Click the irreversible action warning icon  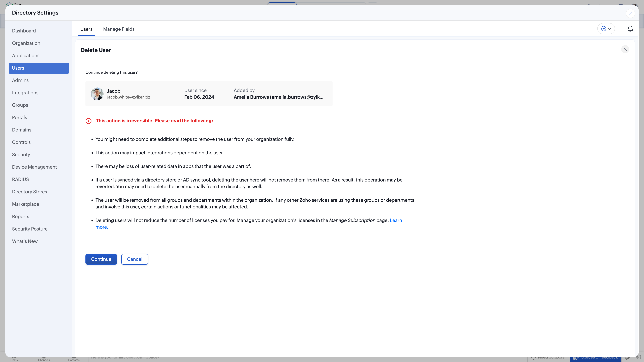88,121
